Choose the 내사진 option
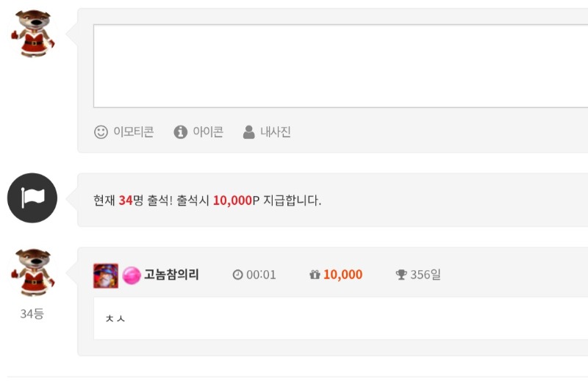The width and height of the screenshot is (588, 392). click(x=276, y=132)
